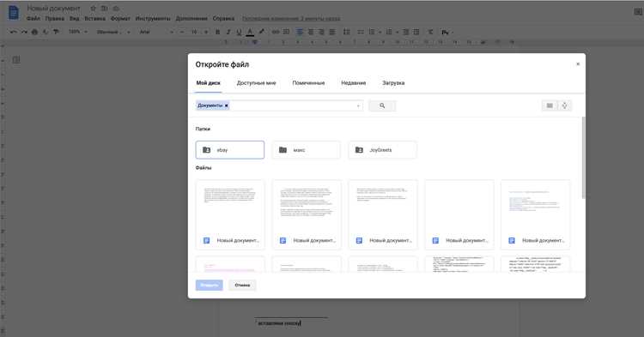
Task: Center align the text
Action: point(311,32)
